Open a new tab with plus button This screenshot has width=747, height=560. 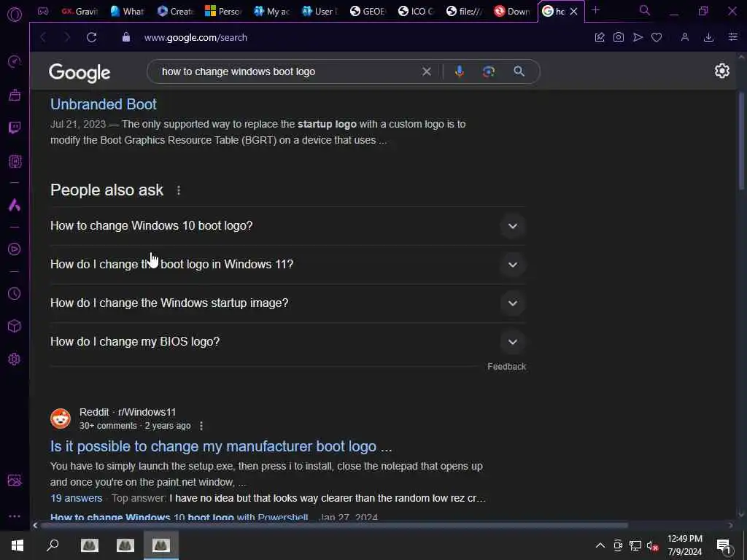click(595, 10)
